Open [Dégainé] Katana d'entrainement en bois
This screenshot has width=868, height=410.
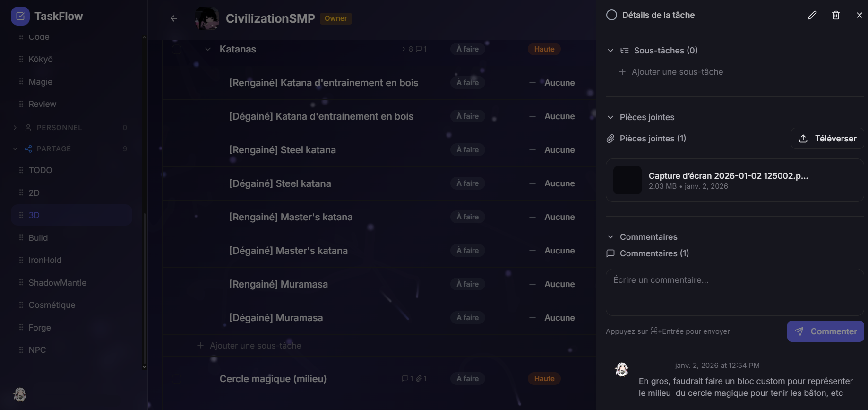click(321, 116)
